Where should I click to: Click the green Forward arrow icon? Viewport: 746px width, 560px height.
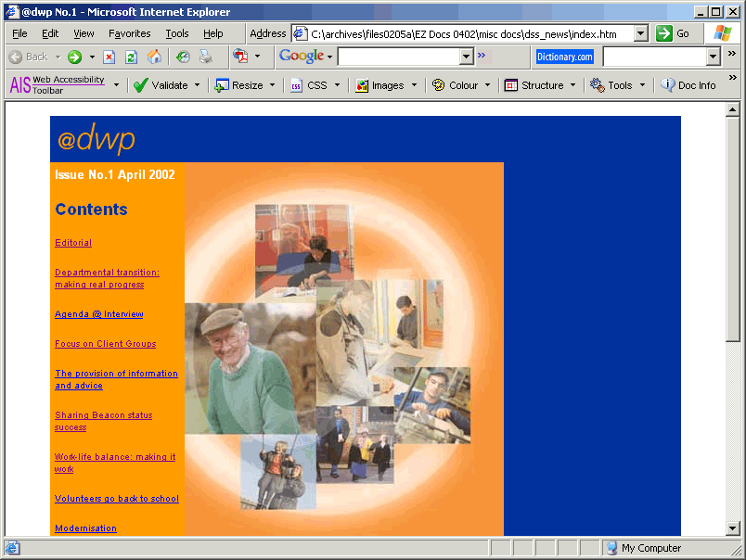(75, 57)
